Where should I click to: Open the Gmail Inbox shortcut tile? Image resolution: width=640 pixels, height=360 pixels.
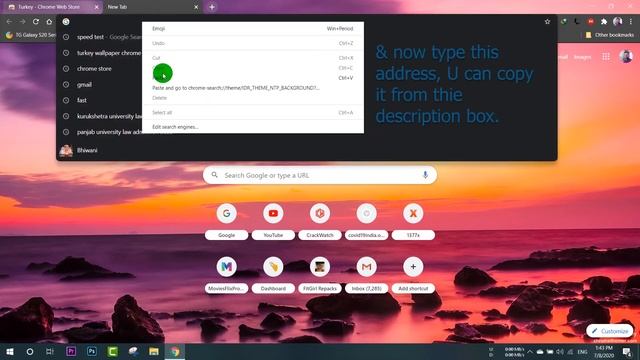pyautogui.click(x=367, y=276)
